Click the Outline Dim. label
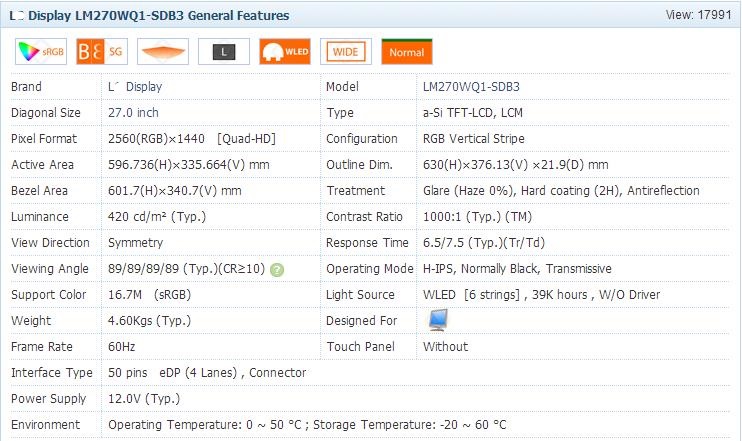The width and height of the screenshot is (742, 441). (x=359, y=165)
